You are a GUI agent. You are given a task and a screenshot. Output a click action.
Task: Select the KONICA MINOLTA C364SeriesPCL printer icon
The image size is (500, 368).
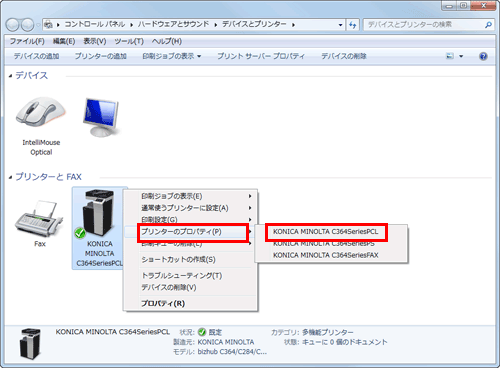click(99, 213)
